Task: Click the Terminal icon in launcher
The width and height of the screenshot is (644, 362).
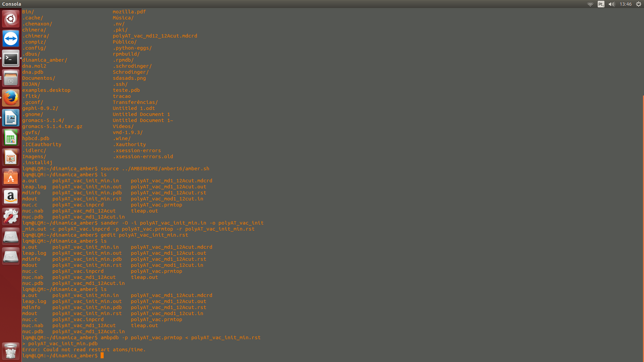Action: [x=11, y=59]
